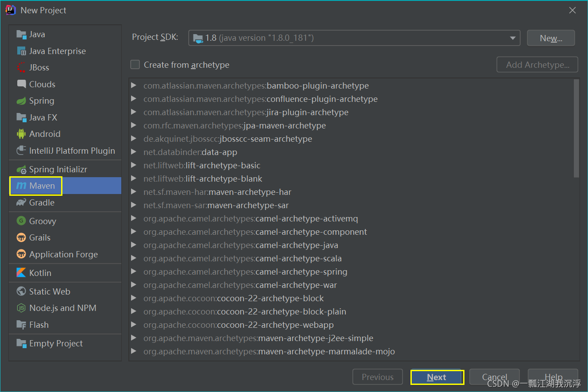Select the Java project type label
588x392 pixels.
[x=37, y=35]
